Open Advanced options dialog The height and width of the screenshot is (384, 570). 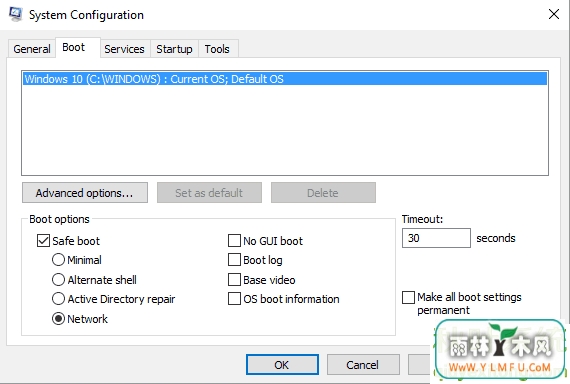pyautogui.click(x=85, y=193)
